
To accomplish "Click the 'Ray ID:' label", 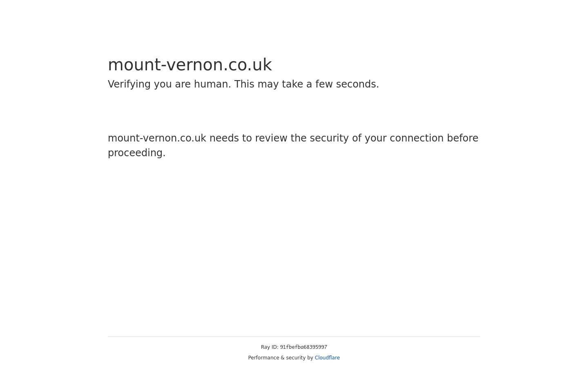I will (x=269, y=347).
